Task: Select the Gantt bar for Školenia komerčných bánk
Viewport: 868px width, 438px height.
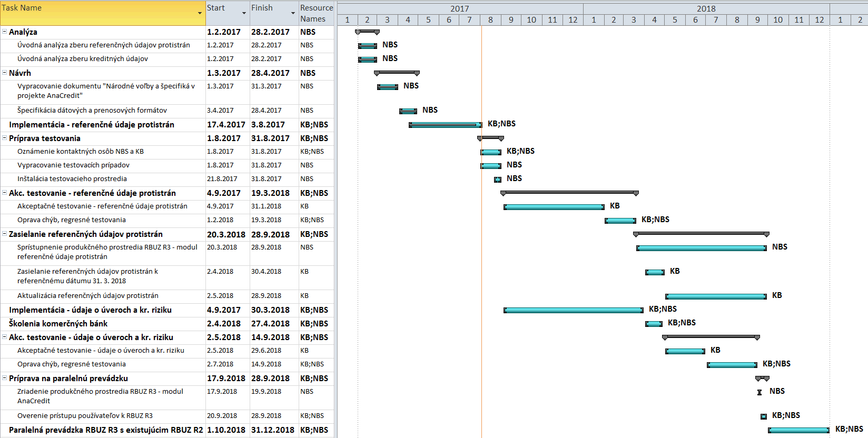Action: click(654, 324)
